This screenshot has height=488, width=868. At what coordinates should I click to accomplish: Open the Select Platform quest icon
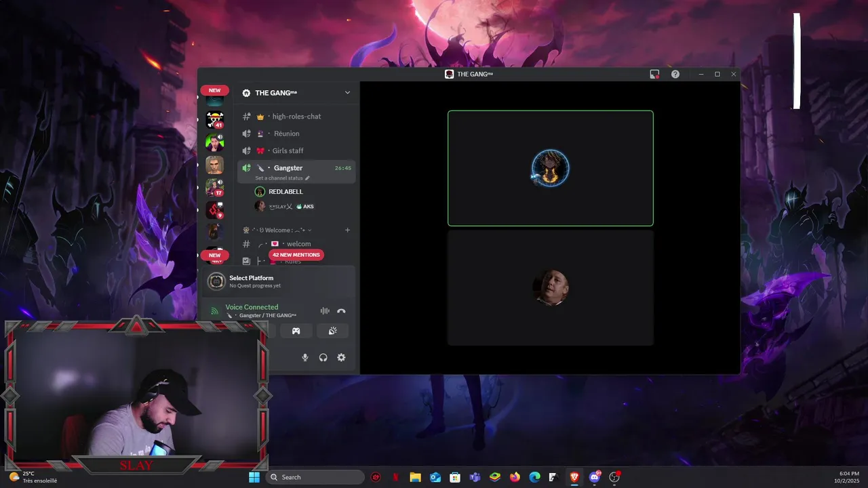click(216, 281)
